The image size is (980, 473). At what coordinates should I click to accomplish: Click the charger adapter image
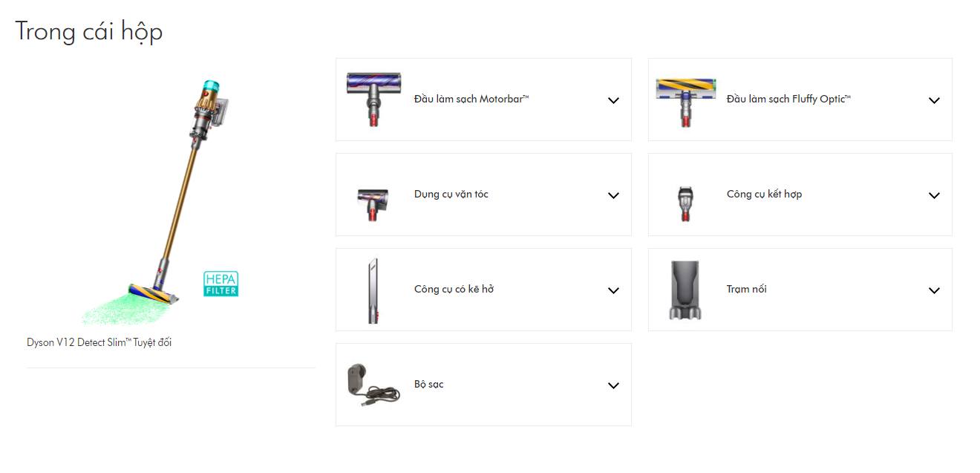[x=373, y=385]
